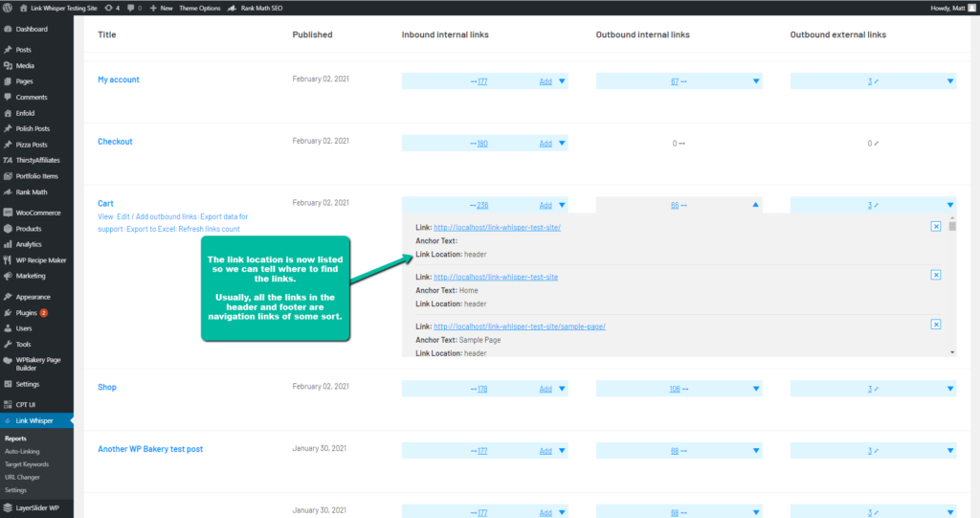This screenshot has height=518, width=980.
Task: Click Export to Excel under Cart
Action: 150,229
